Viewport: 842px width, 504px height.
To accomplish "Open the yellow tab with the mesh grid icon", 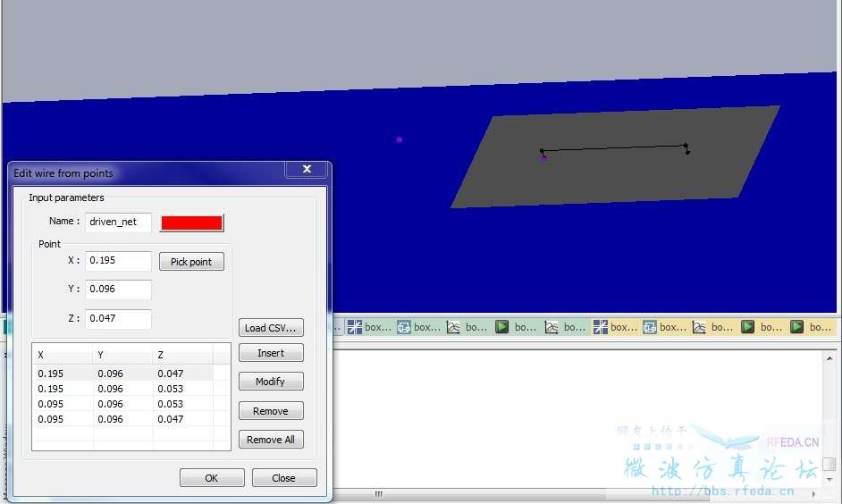I will [616, 327].
